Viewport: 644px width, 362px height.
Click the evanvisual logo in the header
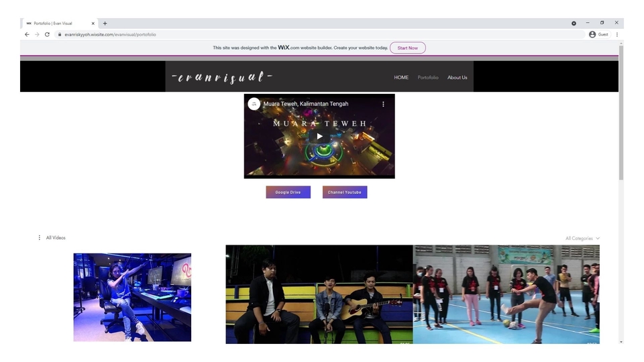tap(222, 76)
